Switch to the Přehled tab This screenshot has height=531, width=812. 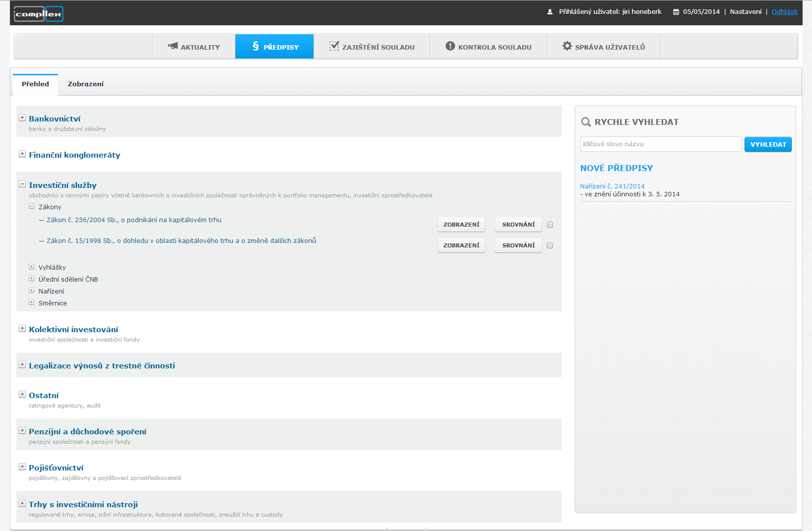tap(35, 84)
